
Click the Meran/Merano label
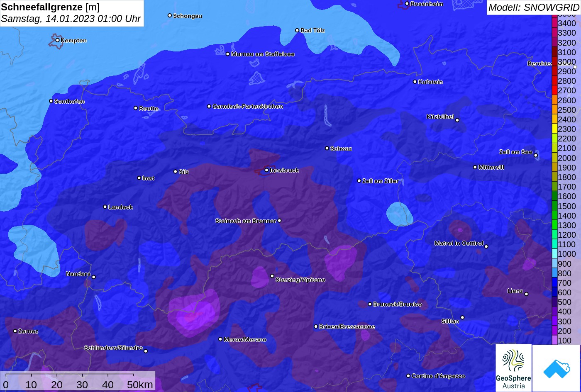245,340
